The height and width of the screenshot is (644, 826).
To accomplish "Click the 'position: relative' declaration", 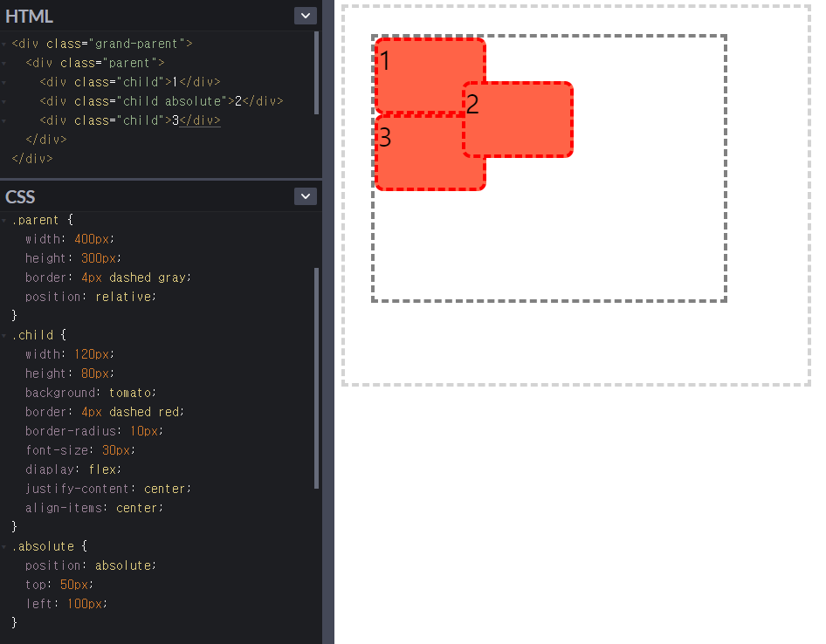I will pos(91,297).
